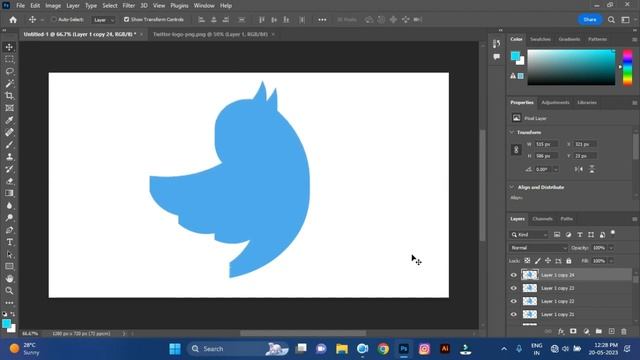Open Chrome from the taskbar
The height and width of the screenshot is (360, 640).
383,349
